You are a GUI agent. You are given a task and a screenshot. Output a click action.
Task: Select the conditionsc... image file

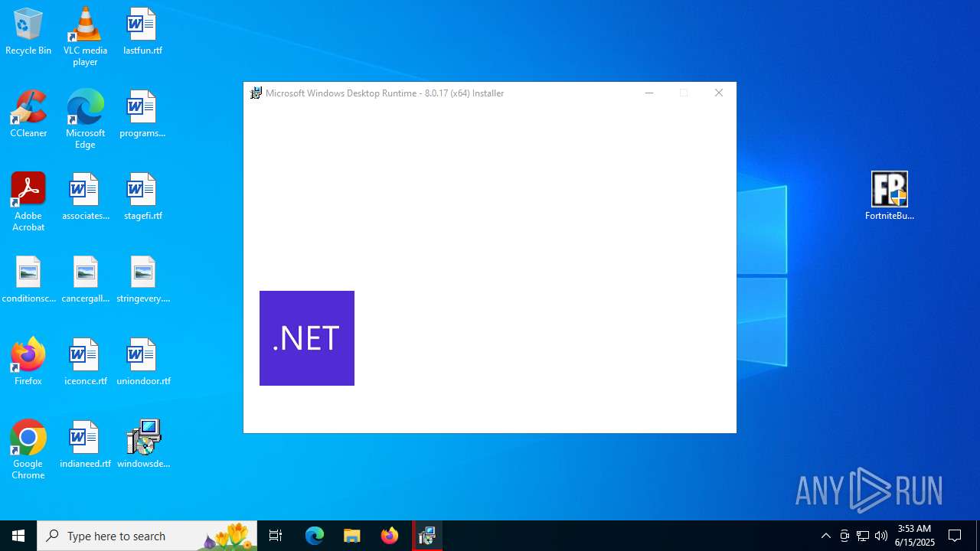tap(28, 280)
